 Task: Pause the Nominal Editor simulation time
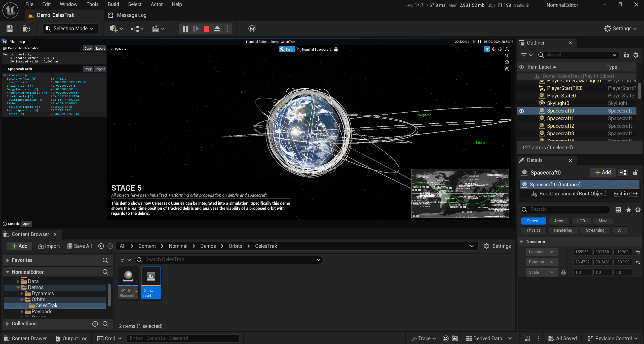(x=480, y=42)
